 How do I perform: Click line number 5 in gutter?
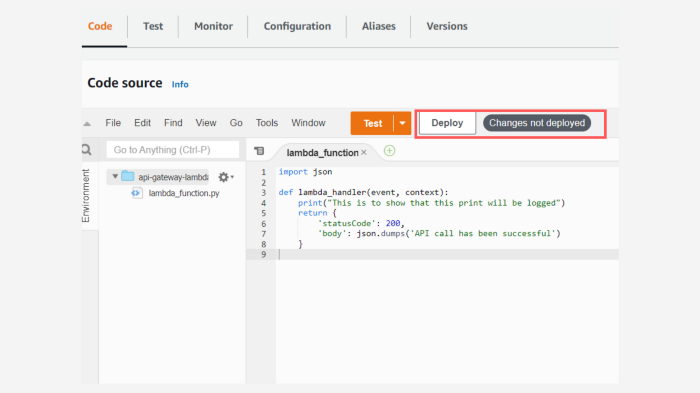[x=263, y=213]
